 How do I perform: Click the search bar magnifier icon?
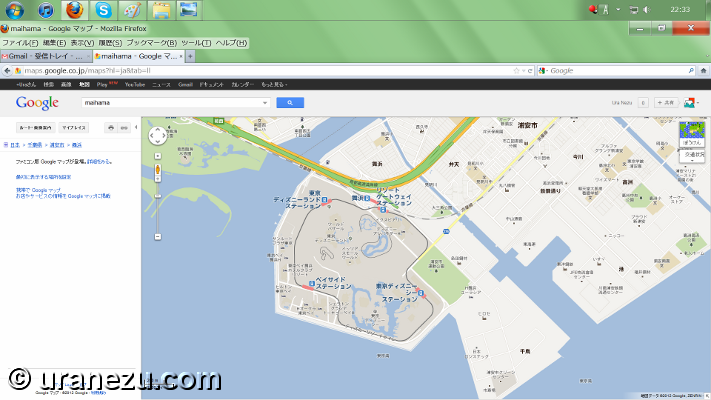[691, 71]
